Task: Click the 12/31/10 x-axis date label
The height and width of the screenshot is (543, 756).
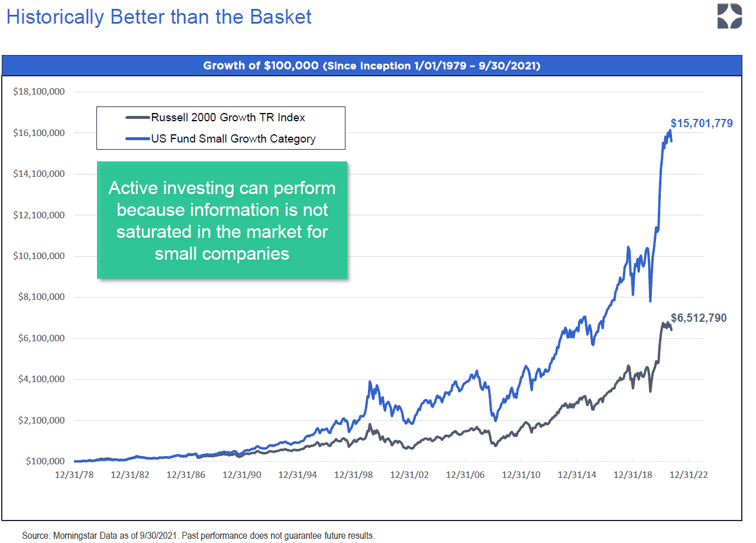Action: [x=521, y=474]
